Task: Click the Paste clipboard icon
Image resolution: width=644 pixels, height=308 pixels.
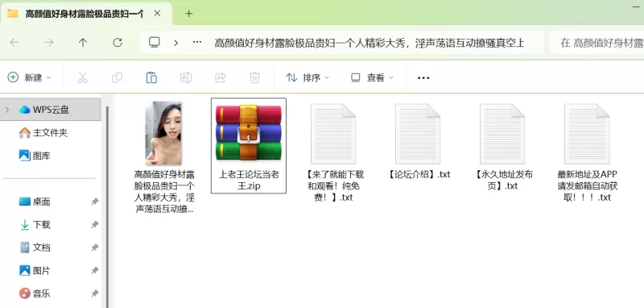Action: [151, 77]
